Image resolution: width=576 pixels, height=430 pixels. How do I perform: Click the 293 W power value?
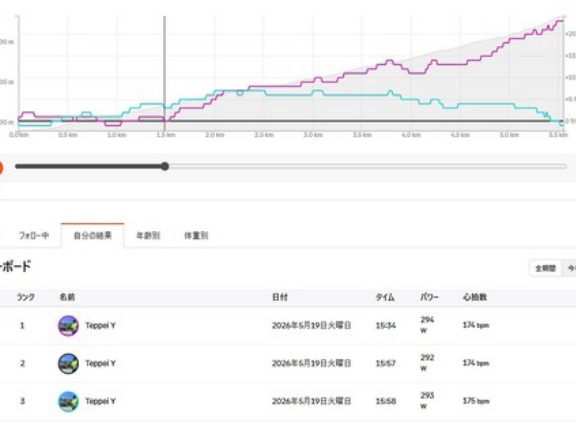(427, 401)
